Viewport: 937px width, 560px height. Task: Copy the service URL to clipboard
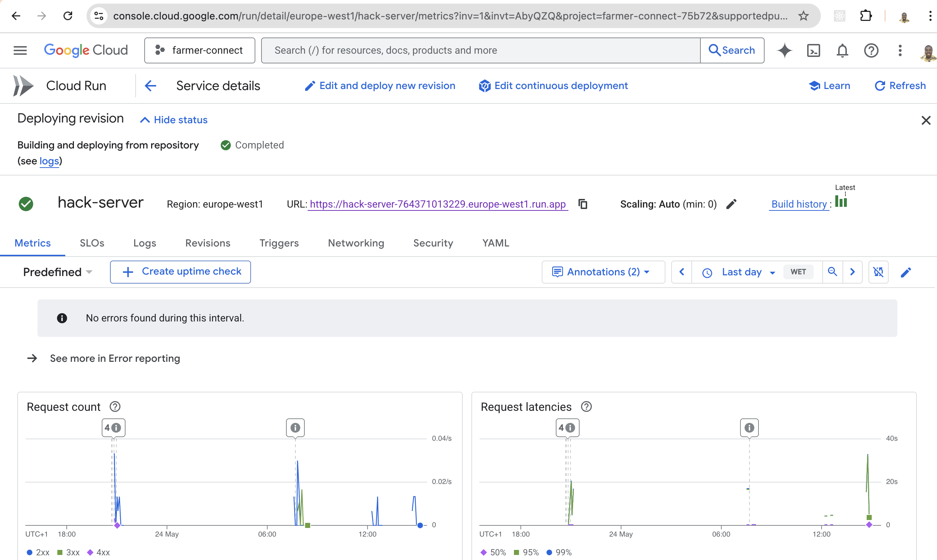[x=583, y=204]
